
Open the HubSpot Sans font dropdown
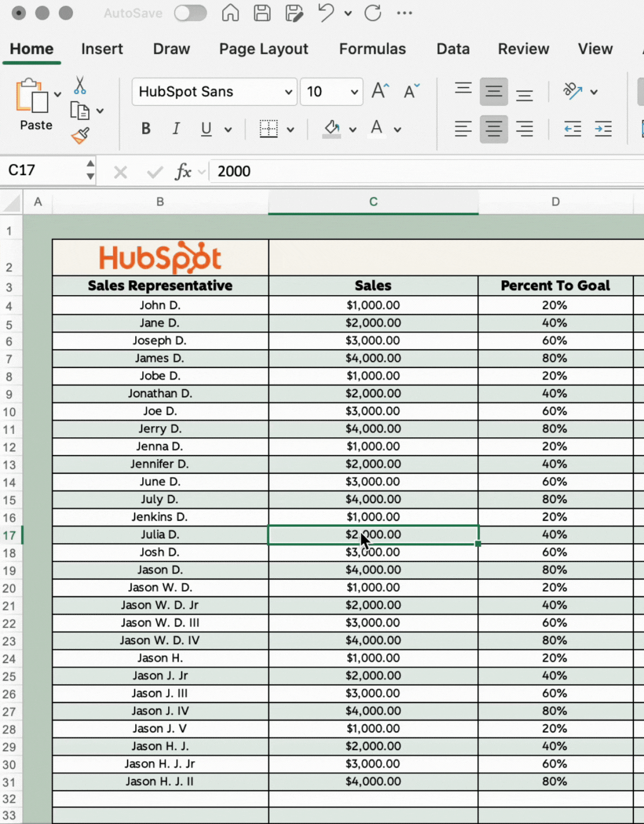point(288,92)
